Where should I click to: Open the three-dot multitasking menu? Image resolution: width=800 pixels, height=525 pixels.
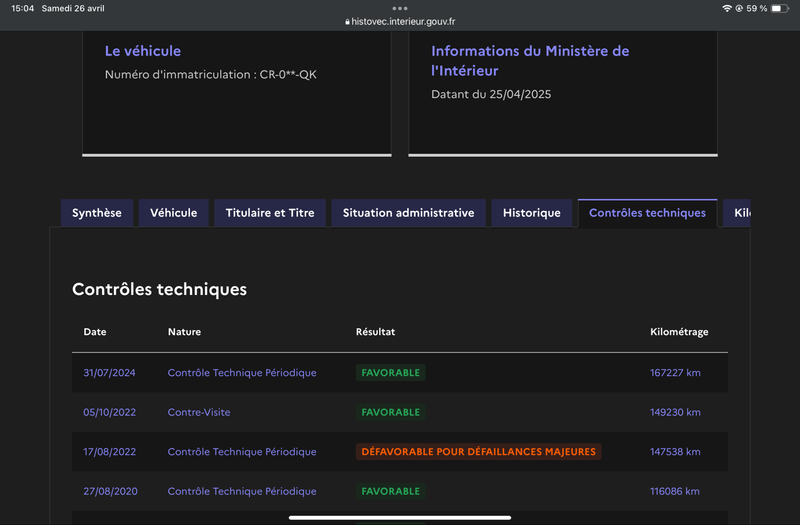(x=400, y=8)
